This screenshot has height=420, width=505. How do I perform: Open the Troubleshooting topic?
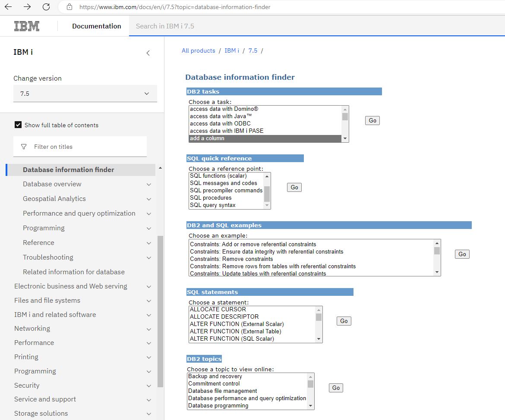pyautogui.click(x=48, y=257)
